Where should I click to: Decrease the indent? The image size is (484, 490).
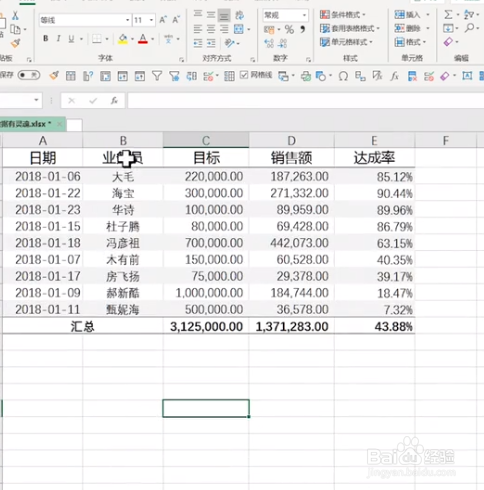coord(198,43)
